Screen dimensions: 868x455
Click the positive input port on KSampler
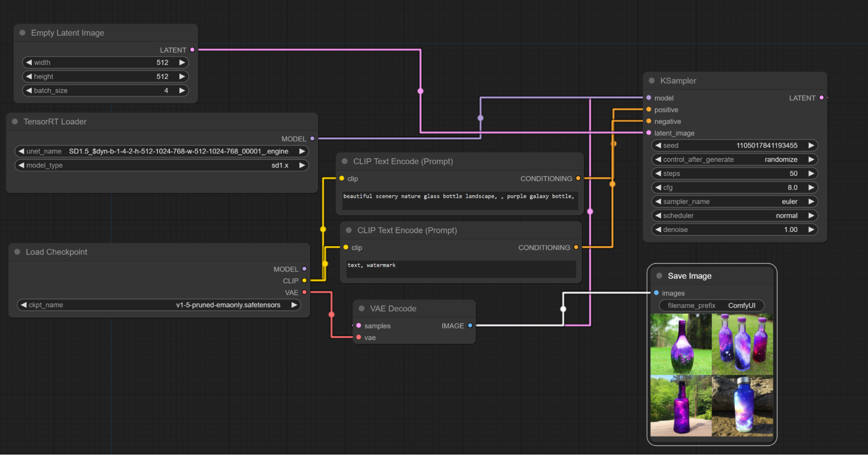pyautogui.click(x=649, y=110)
